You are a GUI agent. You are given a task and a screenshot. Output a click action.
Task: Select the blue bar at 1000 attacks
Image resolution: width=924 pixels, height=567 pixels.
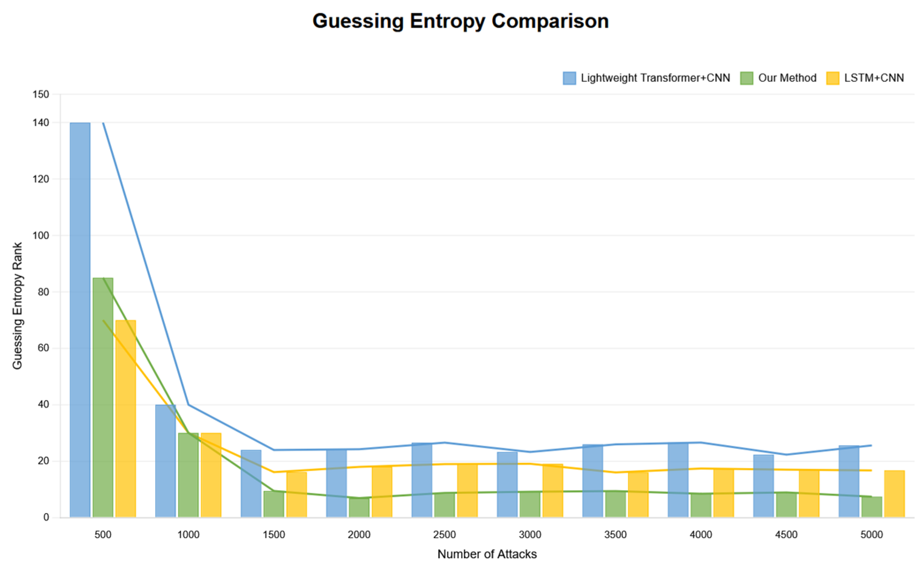tap(166, 461)
